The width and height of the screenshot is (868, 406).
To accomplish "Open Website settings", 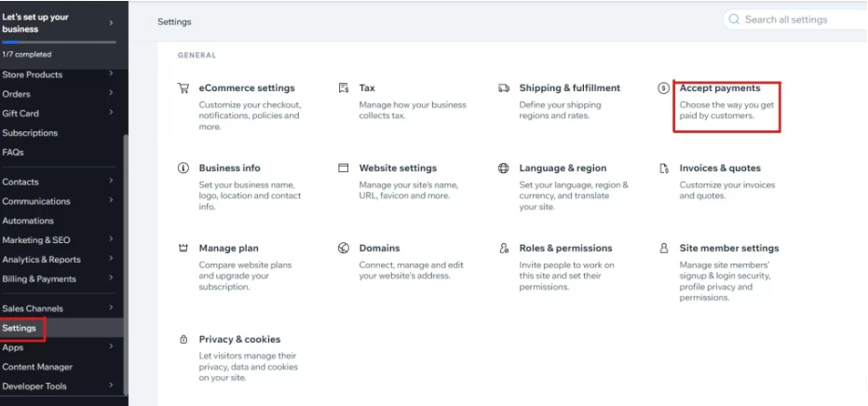I will 398,169.
